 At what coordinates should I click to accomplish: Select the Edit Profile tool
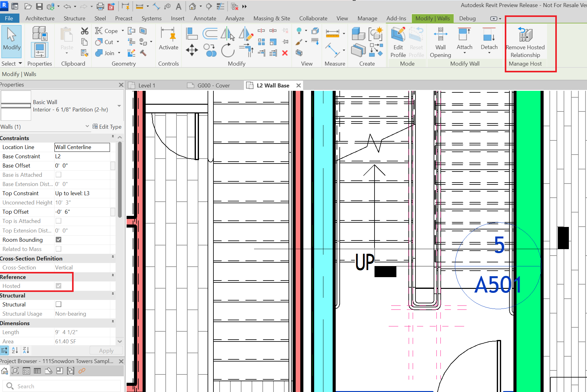pos(398,42)
